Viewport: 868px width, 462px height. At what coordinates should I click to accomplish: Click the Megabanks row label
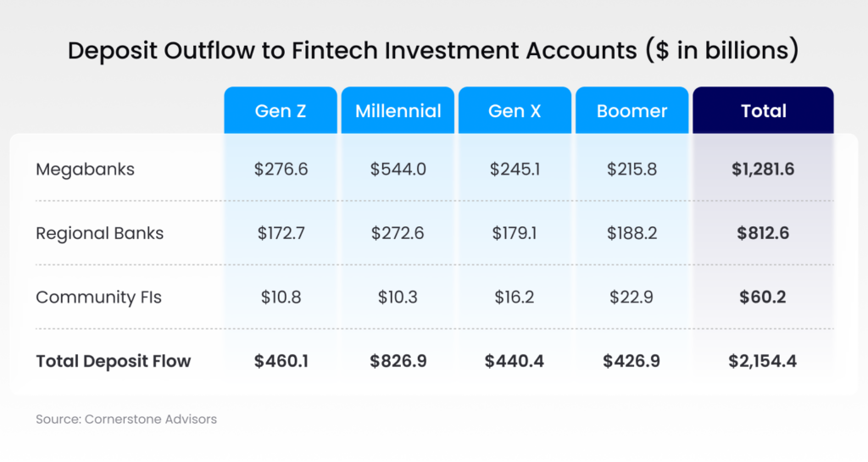click(85, 170)
